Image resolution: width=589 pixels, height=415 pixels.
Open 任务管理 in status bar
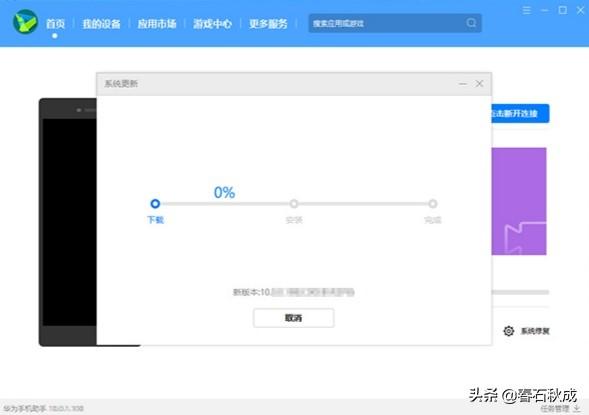pos(555,408)
